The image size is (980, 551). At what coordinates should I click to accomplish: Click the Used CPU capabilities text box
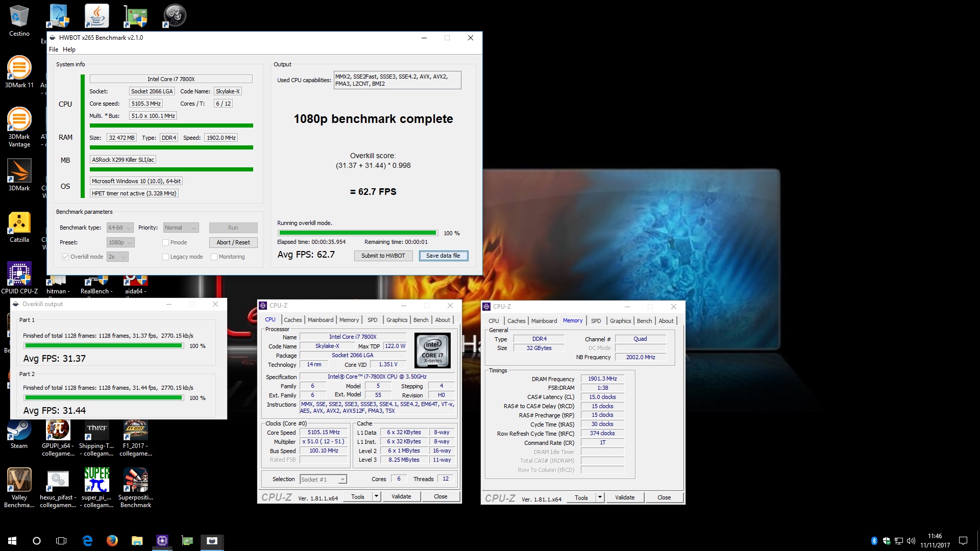click(397, 80)
